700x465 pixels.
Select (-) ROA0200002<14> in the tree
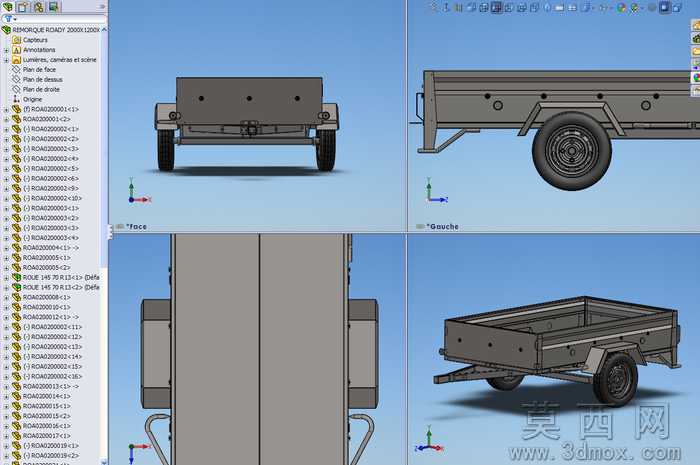pos(53,357)
